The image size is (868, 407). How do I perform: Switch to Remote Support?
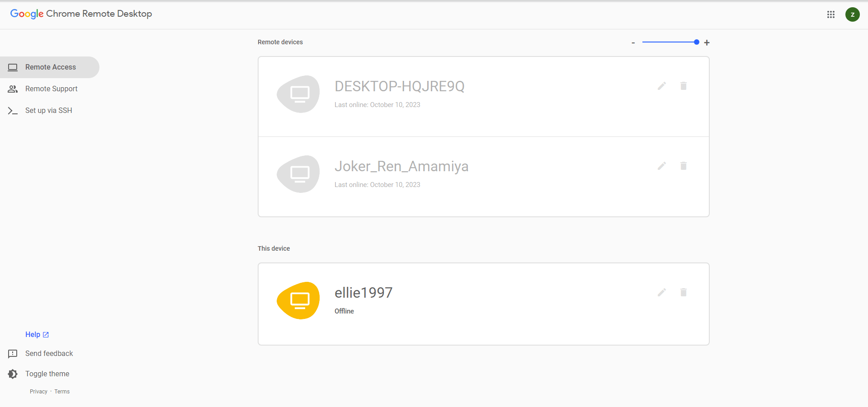[51, 89]
